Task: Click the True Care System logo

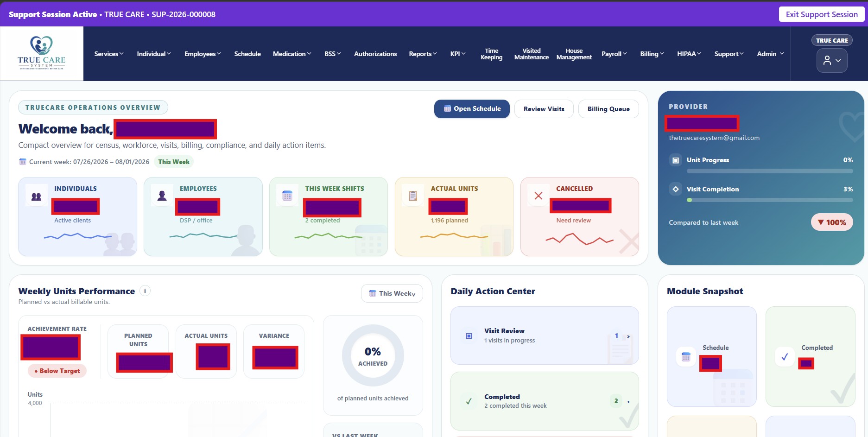Action: tap(42, 53)
